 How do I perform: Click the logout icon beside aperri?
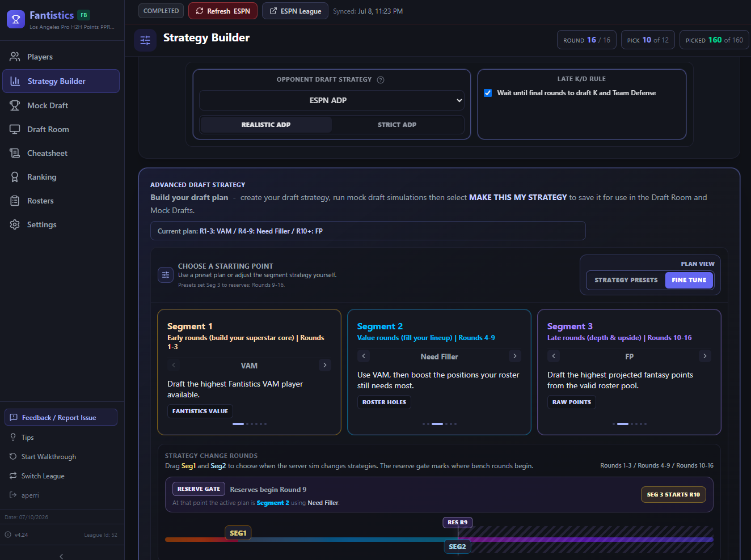point(13,495)
